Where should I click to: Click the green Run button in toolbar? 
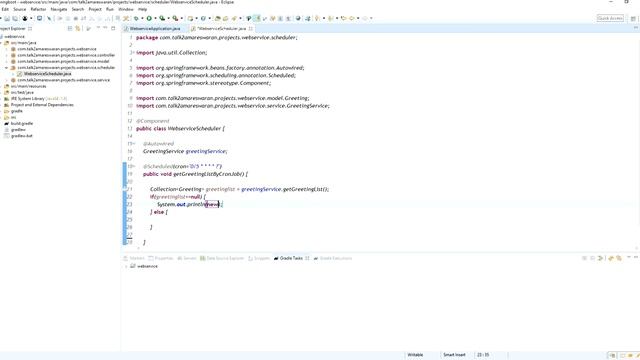coord(149,18)
